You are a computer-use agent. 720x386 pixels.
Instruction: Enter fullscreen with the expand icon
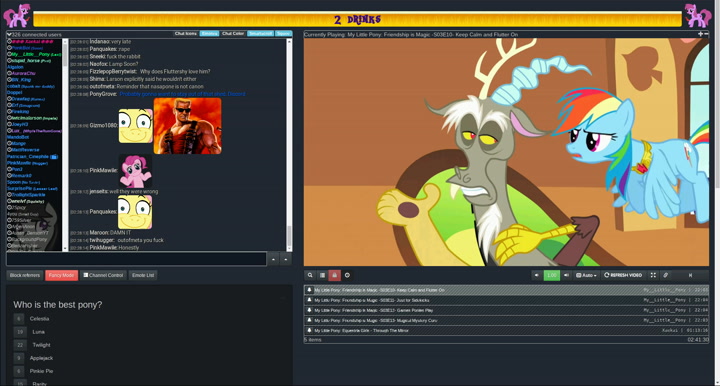click(653, 275)
